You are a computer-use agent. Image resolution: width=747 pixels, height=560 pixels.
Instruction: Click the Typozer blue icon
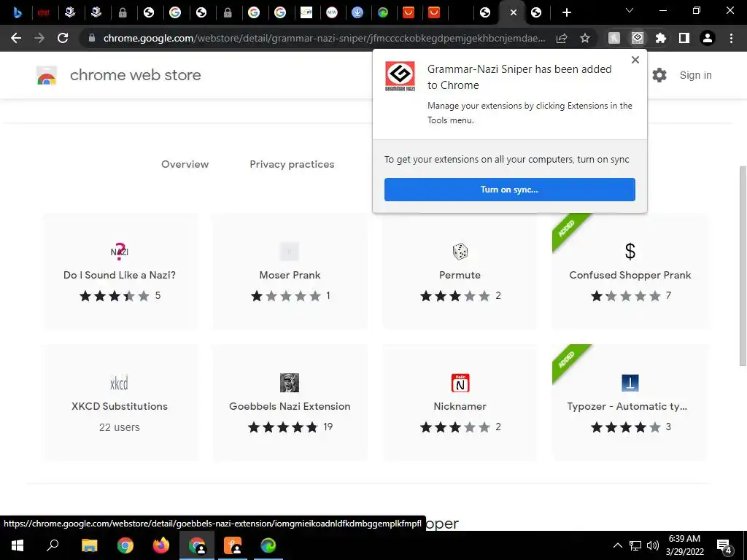(x=630, y=383)
